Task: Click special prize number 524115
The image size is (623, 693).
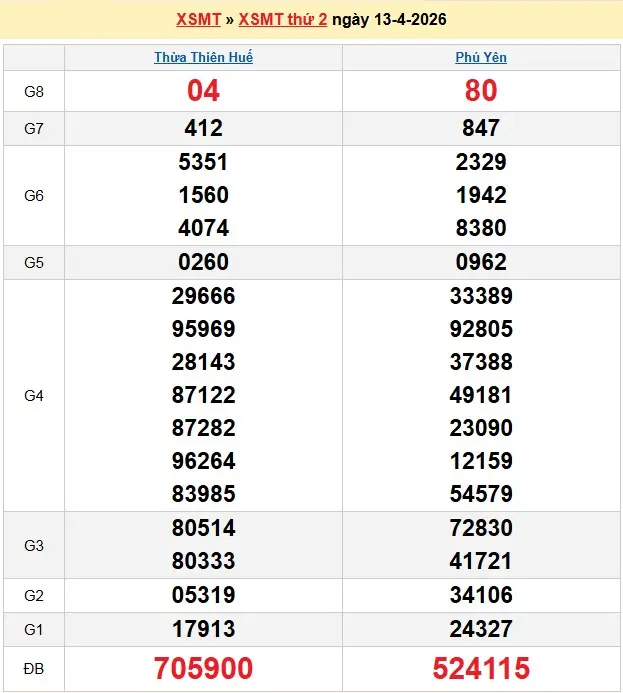Action: click(x=481, y=668)
